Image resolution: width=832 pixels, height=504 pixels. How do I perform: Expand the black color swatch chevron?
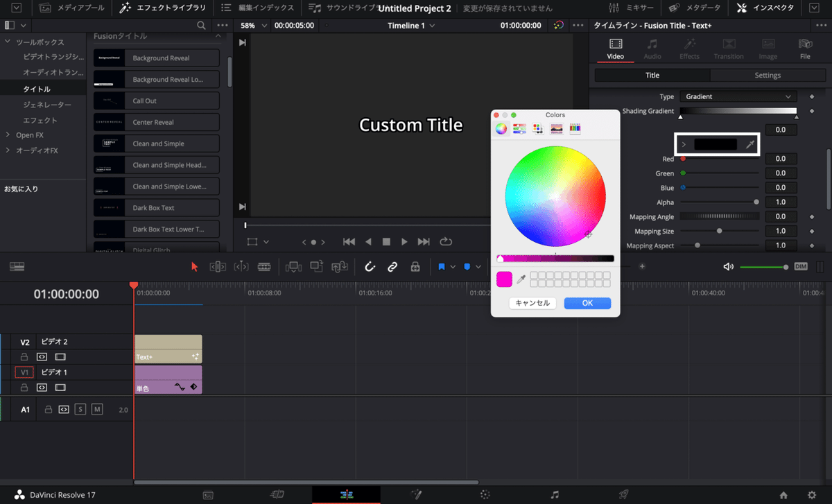pyautogui.click(x=684, y=145)
